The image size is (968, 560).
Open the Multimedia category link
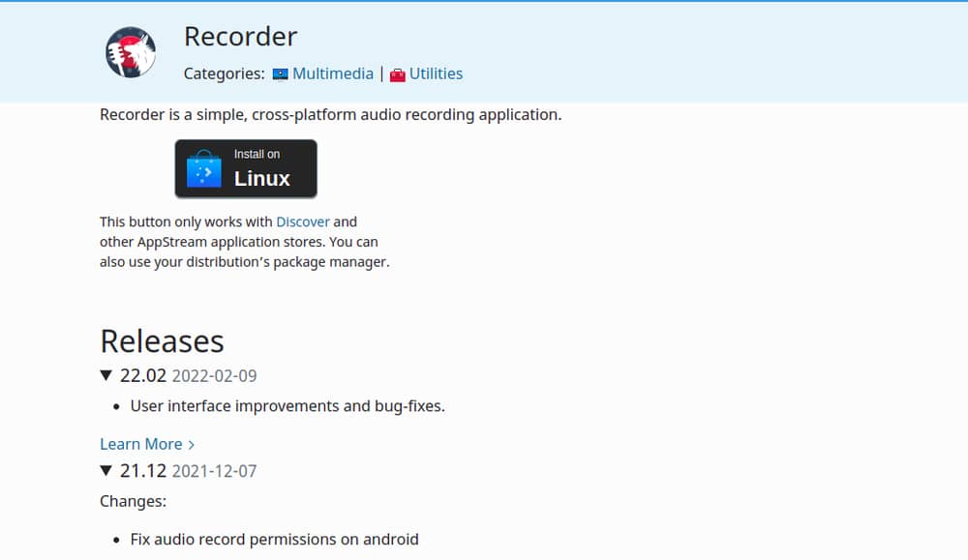(333, 74)
